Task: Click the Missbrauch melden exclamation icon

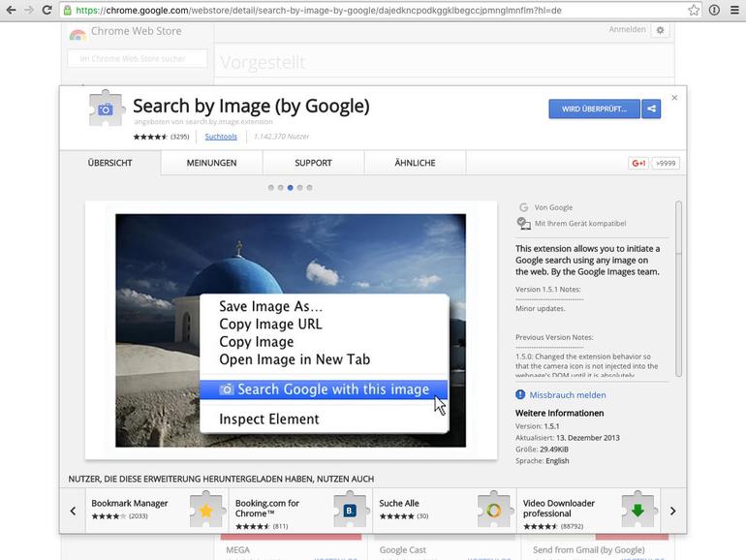Action: coord(520,395)
